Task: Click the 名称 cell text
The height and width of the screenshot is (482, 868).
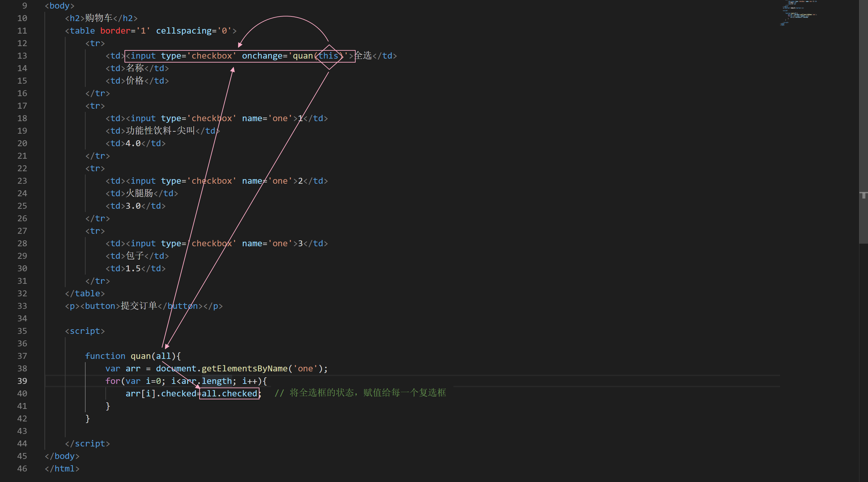Action: click(135, 68)
